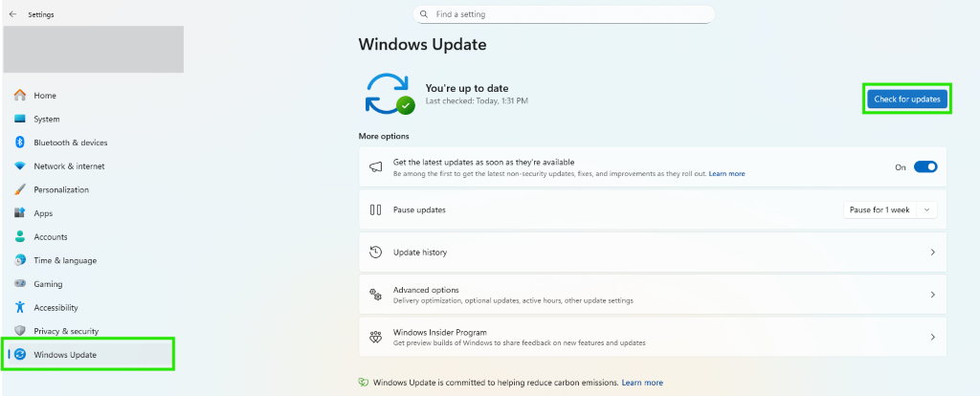Viewport: 980px width, 396px height.
Task: Click the Accounts person icon
Action: pyautogui.click(x=20, y=236)
